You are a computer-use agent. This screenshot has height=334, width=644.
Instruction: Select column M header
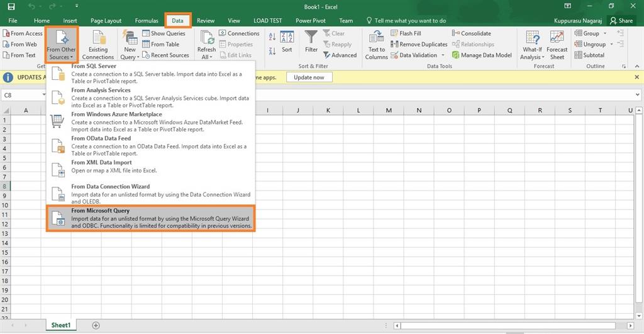pos(389,110)
